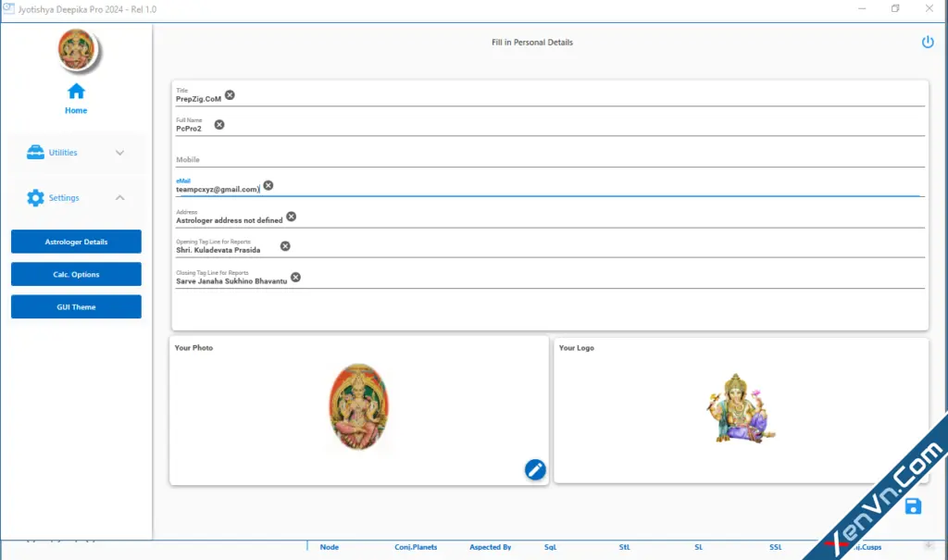Save details with floppy disk icon
948x560 pixels.
(913, 506)
